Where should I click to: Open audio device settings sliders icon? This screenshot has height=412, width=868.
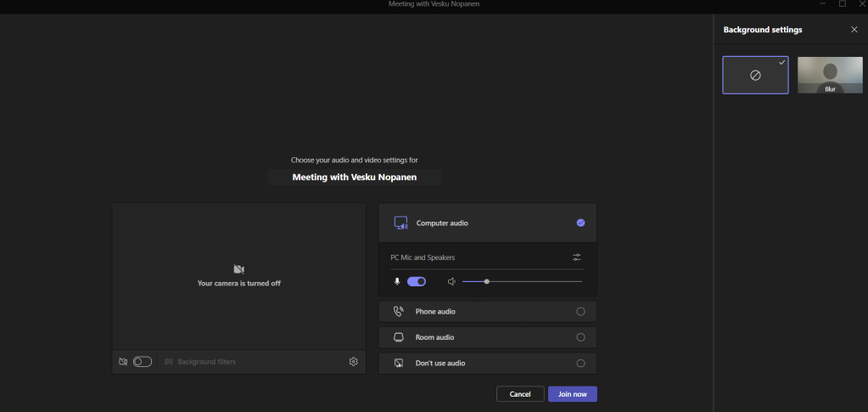click(x=577, y=257)
